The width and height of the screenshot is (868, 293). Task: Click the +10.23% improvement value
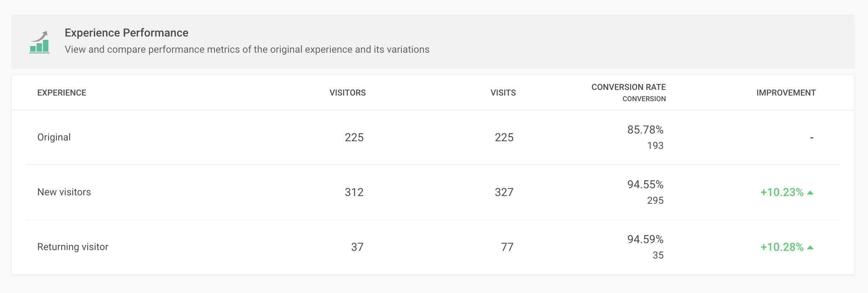click(782, 192)
